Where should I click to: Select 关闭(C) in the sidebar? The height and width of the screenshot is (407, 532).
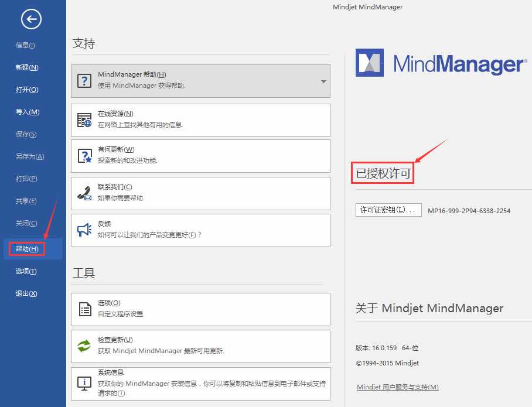(x=26, y=223)
